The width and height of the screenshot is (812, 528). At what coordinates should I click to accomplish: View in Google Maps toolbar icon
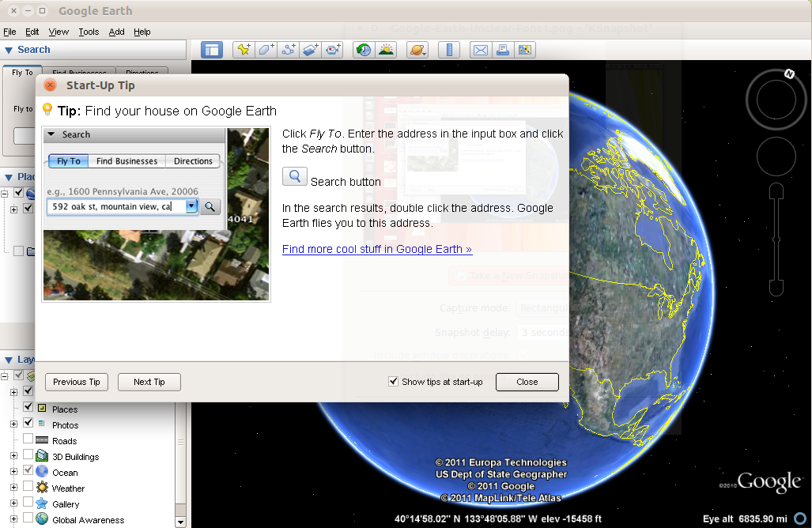click(x=524, y=50)
